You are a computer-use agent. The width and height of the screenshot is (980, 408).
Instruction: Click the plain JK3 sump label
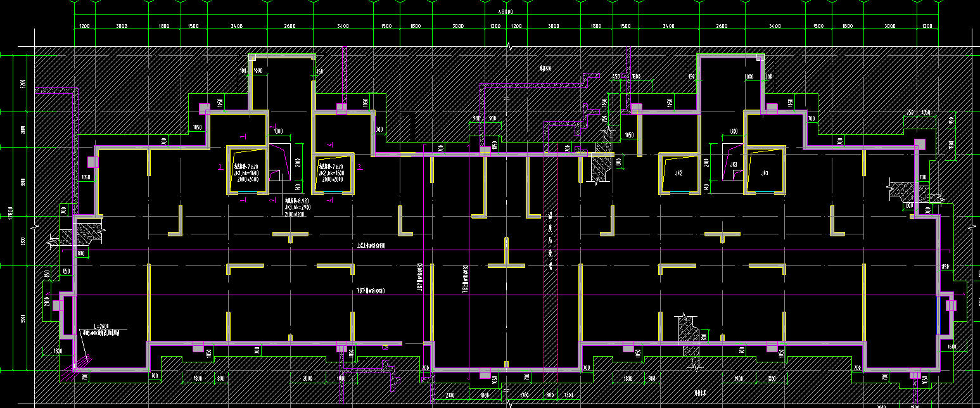pyautogui.click(x=734, y=165)
